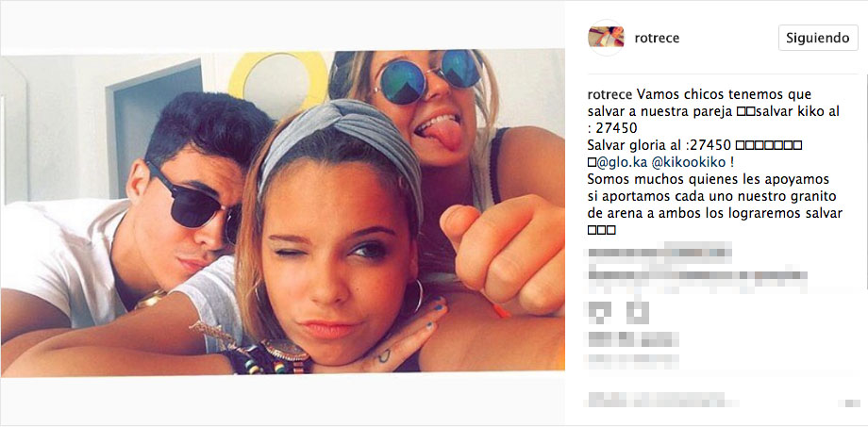Open the blurred more options dots
The image size is (868, 427).
pyautogui.click(x=850, y=402)
